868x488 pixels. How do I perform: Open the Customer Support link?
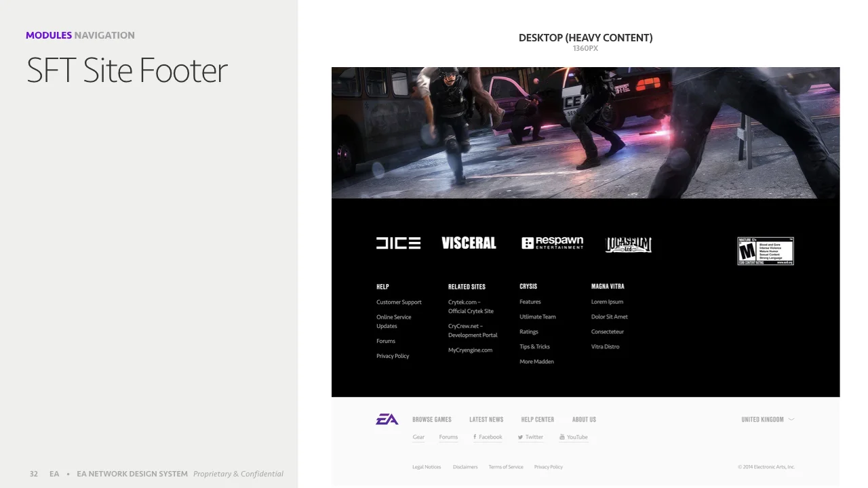pyautogui.click(x=399, y=302)
